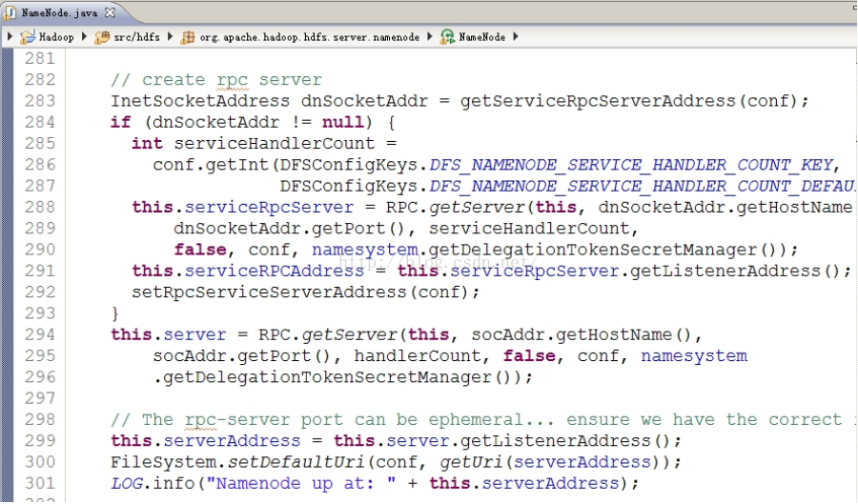Click 'socAddr.getHostName()' on line 294

(x=582, y=334)
